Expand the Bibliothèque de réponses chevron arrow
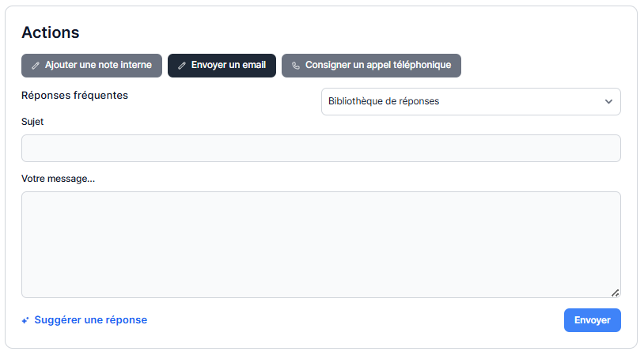Screen dimensions: 644x355 pyautogui.click(x=608, y=102)
